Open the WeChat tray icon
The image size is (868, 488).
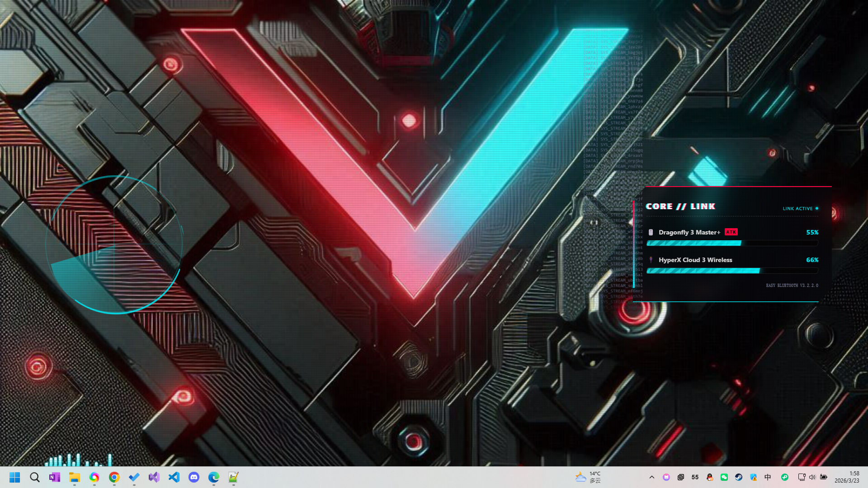[x=724, y=477]
